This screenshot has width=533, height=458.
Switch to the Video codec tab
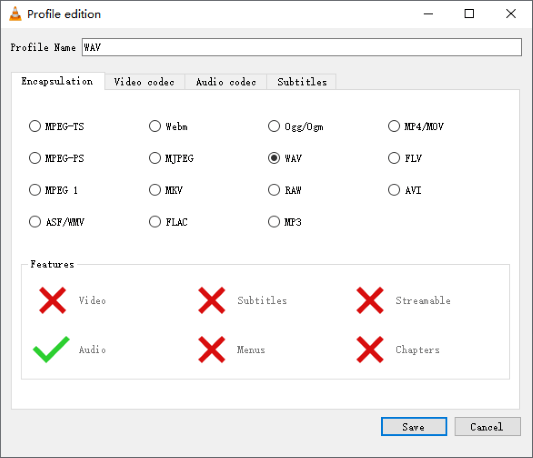(144, 82)
